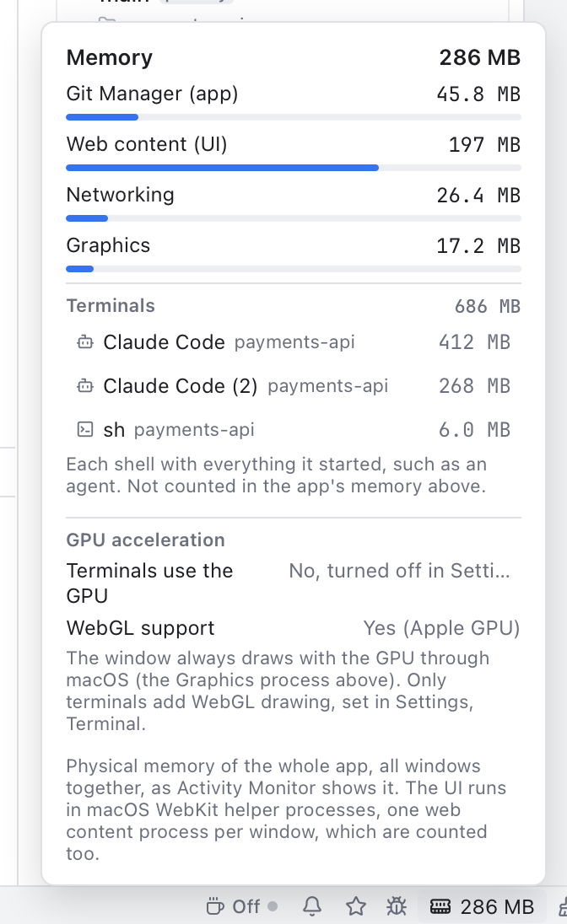
Task: Select the sh terminal name
Action: click(114, 430)
